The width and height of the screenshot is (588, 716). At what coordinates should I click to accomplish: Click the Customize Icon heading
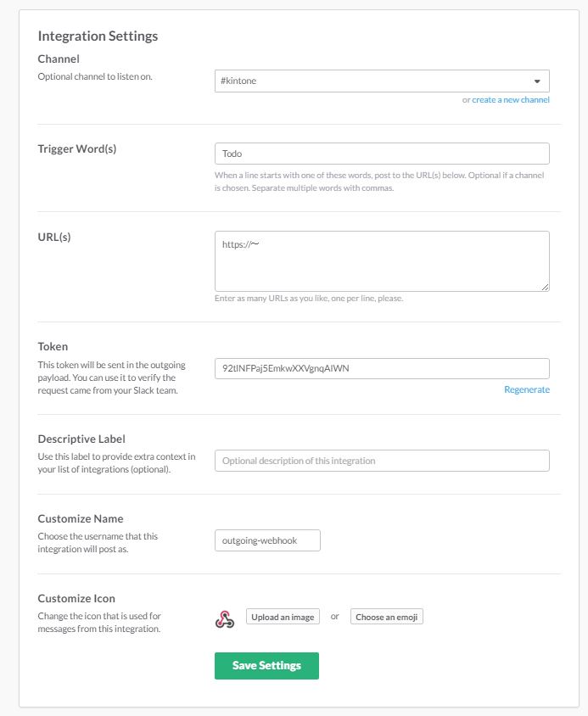[x=76, y=598]
